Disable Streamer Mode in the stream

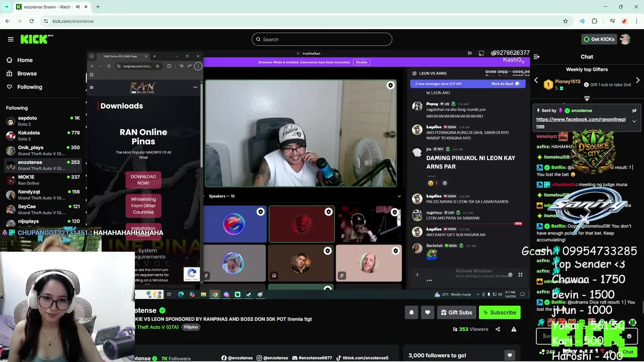(x=361, y=62)
